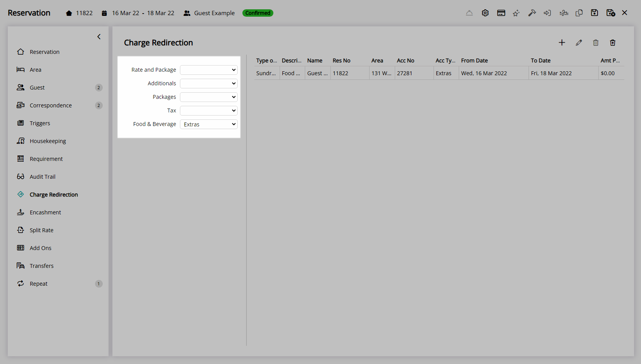
Task: Click the copy reservation icon
Action: click(x=579, y=13)
